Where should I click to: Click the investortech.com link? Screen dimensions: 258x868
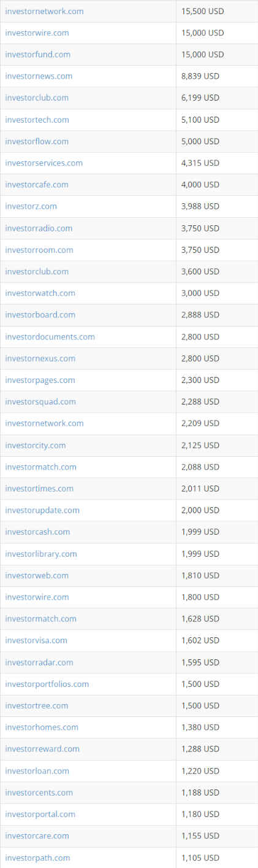pos(37,120)
